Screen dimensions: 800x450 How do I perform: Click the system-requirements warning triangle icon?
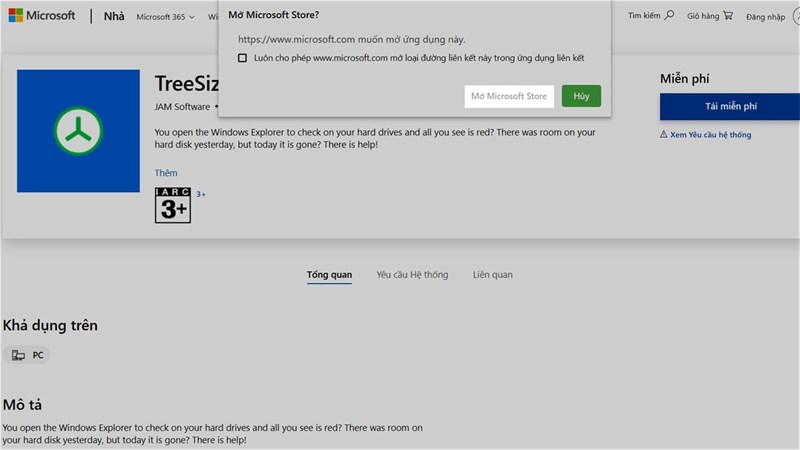pos(663,134)
